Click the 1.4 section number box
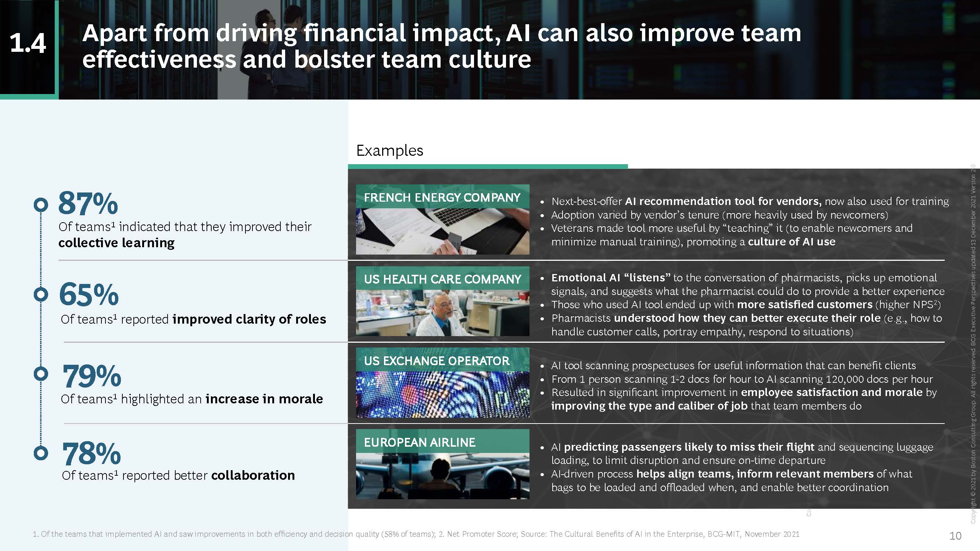 (x=28, y=44)
